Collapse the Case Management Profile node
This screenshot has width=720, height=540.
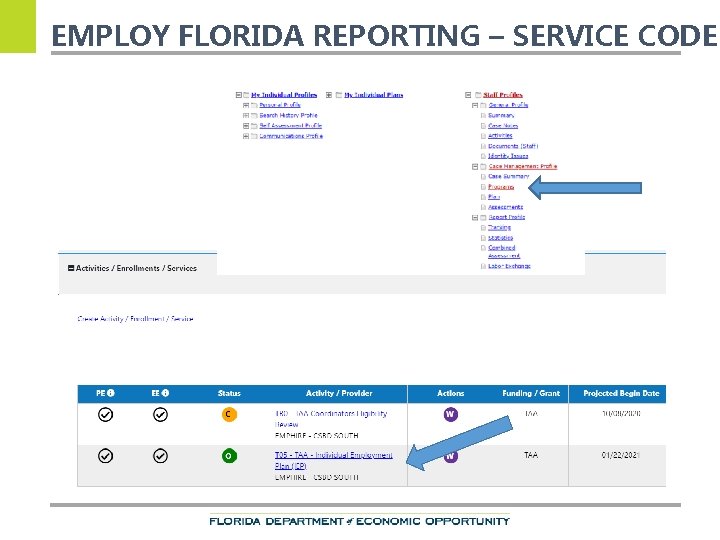pyautogui.click(x=475, y=167)
